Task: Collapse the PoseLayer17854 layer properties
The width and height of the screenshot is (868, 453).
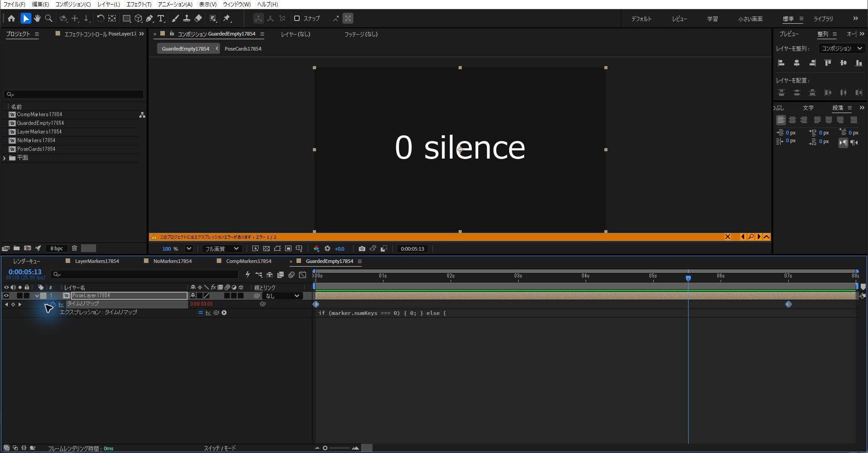Action: point(37,296)
